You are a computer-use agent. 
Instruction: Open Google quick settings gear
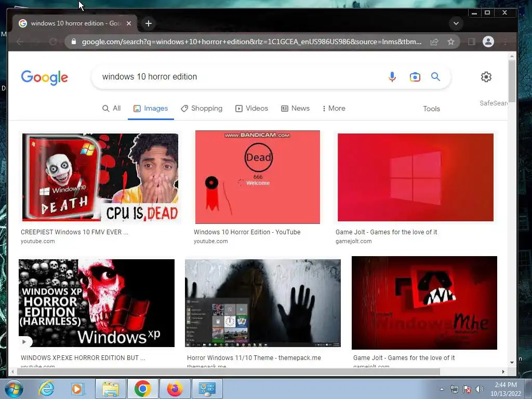tap(486, 77)
